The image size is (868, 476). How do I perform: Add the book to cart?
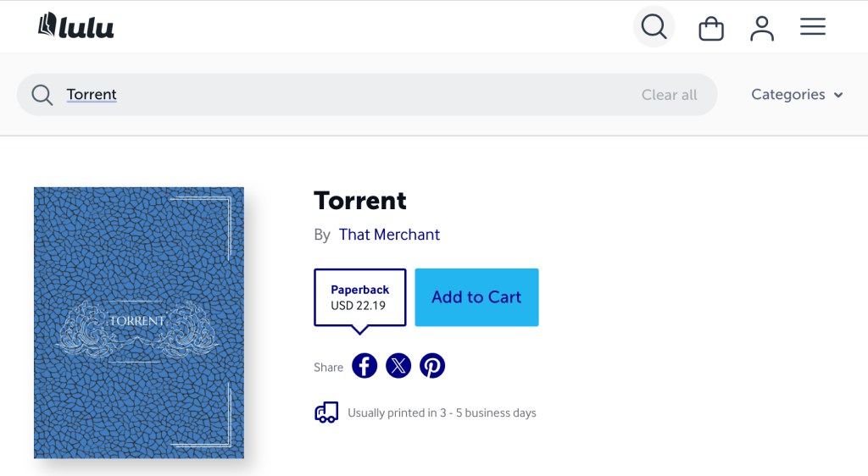[476, 297]
